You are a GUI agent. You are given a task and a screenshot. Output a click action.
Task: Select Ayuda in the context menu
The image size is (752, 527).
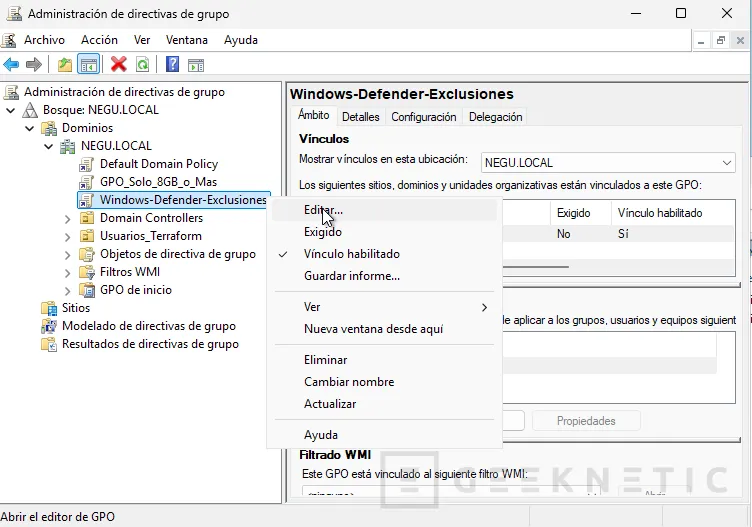pyautogui.click(x=384, y=435)
